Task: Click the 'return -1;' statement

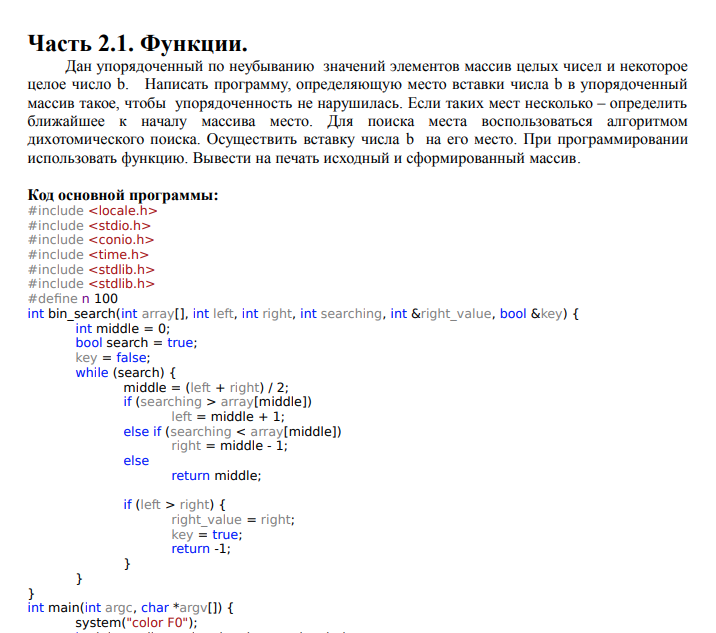Action: [x=201, y=549]
